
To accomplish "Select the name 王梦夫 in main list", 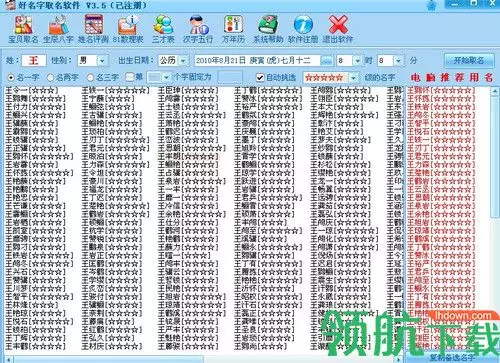I will pyautogui.click(x=340, y=140).
